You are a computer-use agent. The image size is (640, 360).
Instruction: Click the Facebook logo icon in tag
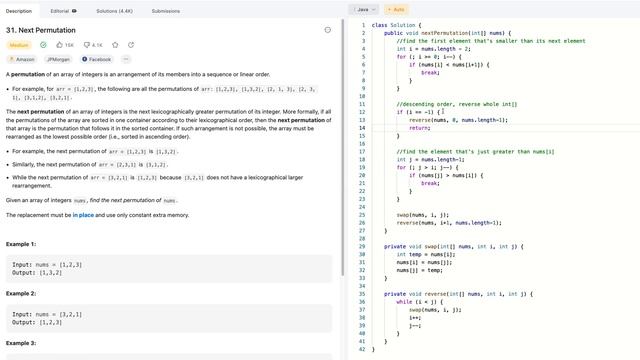(84, 59)
